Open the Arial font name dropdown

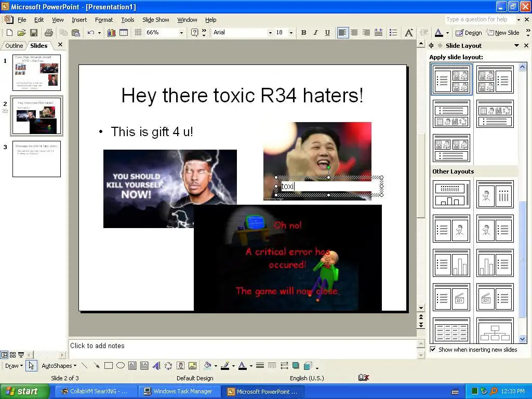click(270, 33)
